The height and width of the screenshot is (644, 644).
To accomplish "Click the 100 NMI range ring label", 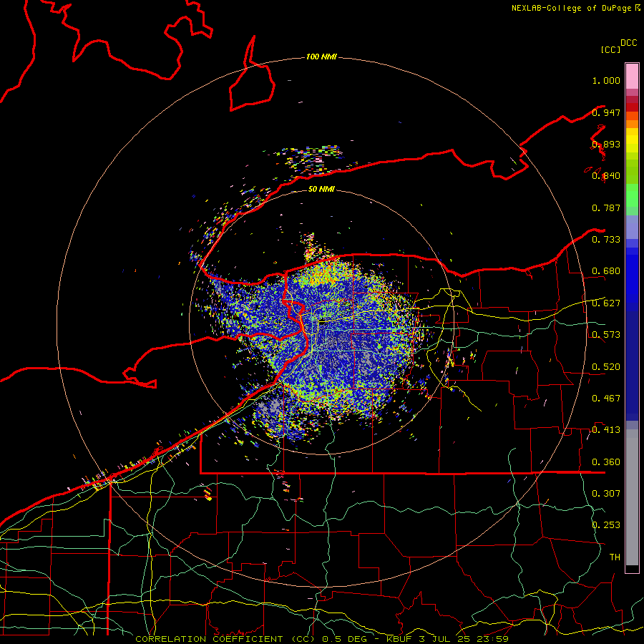I will click(x=321, y=57).
